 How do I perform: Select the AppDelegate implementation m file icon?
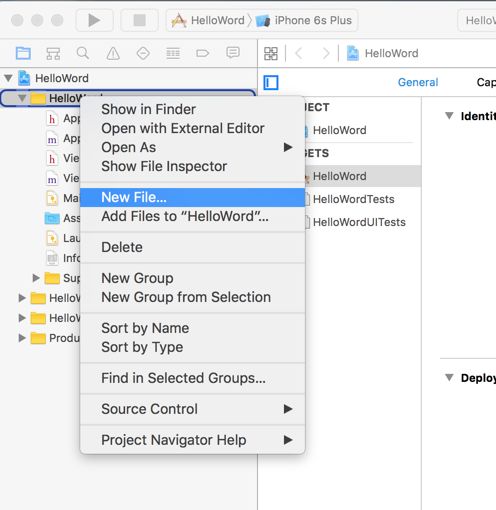click(x=52, y=139)
